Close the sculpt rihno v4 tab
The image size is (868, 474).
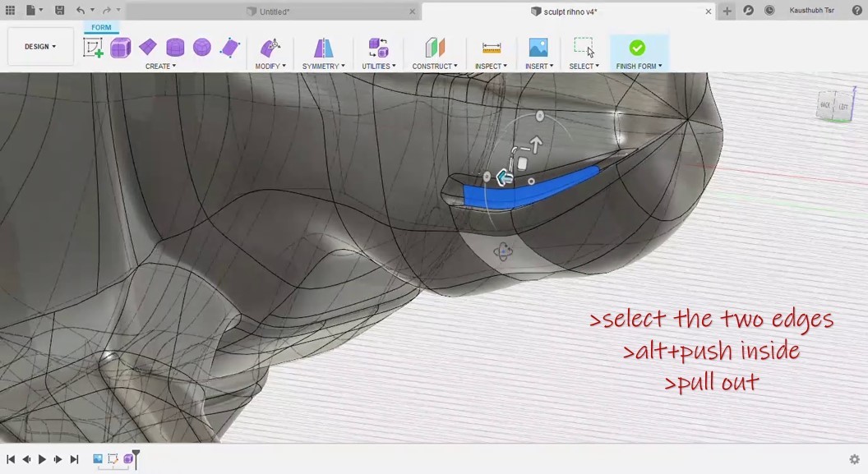point(708,12)
